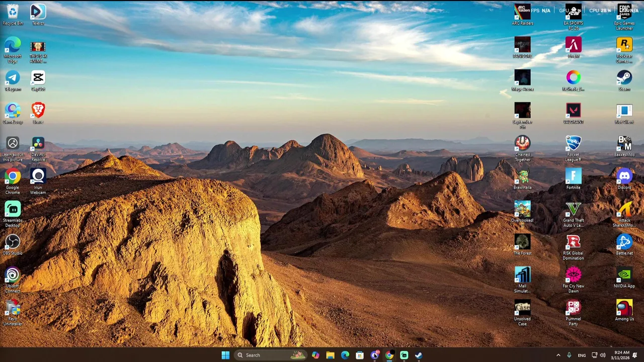644x362 pixels.
Task: Select the OBS Studio desktop icon
Action: click(13, 245)
